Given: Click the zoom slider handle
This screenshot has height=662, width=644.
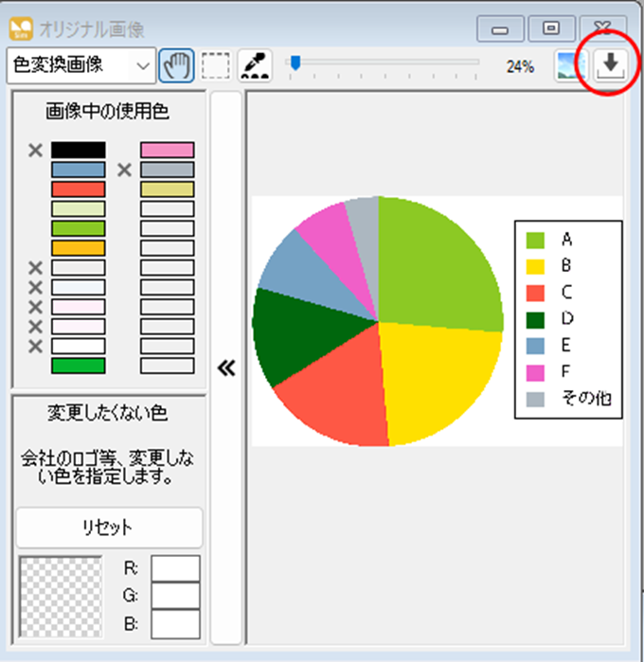Looking at the screenshot, I should [x=295, y=63].
